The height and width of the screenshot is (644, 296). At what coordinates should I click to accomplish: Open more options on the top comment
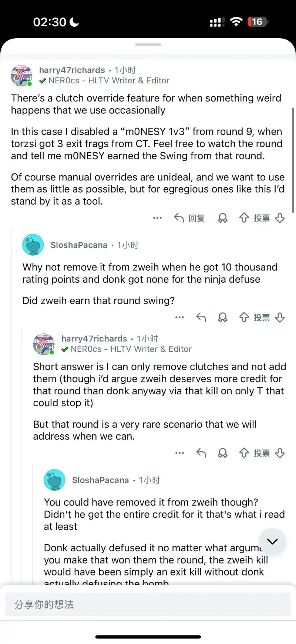click(157, 218)
